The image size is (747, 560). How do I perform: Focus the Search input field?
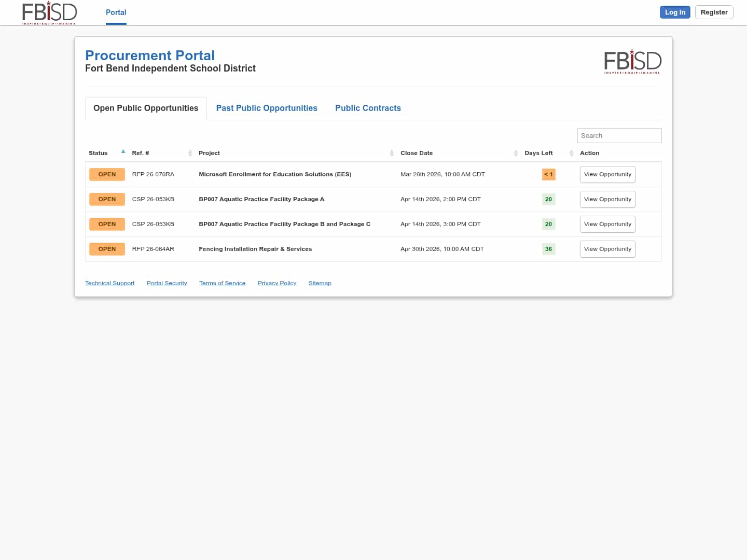coord(619,136)
